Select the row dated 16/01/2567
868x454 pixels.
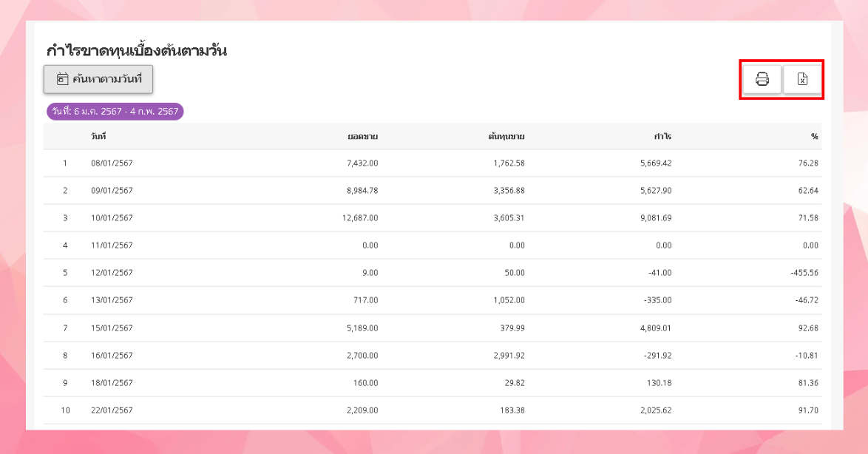(112, 356)
